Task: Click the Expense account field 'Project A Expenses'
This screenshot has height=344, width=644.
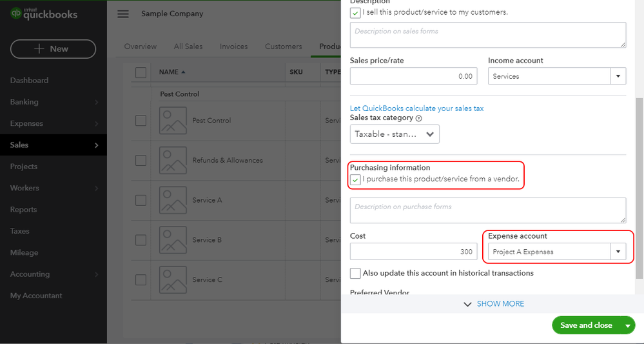Action: click(549, 252)
